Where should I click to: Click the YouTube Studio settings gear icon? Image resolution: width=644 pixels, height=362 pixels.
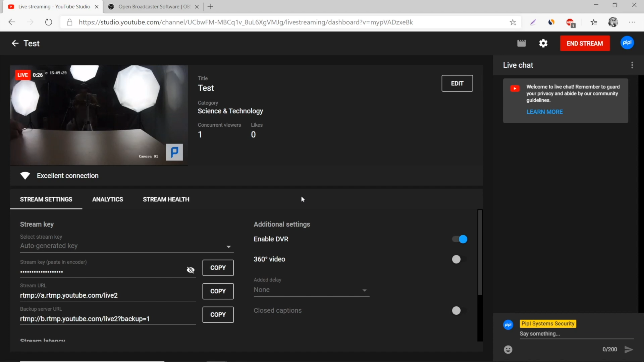544,43
